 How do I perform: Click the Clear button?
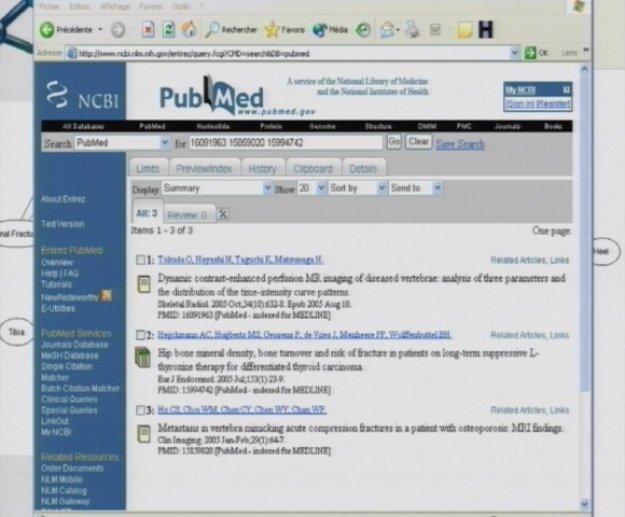[418, 142]
